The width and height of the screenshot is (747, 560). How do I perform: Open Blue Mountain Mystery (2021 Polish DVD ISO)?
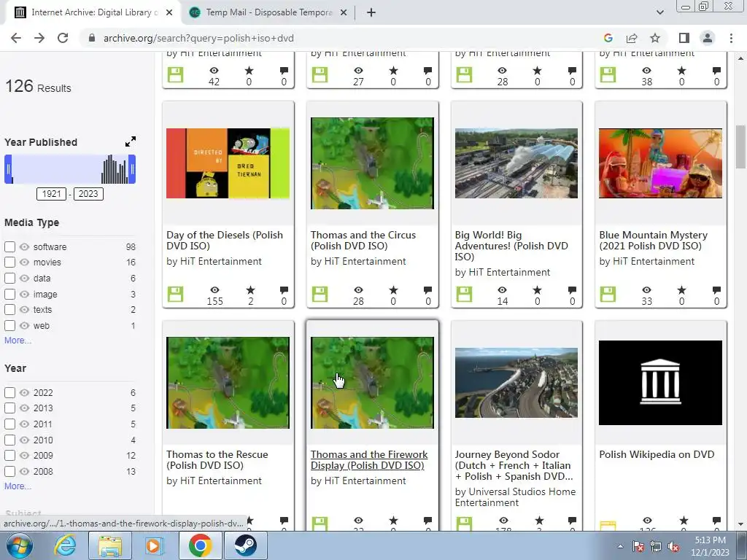pos(653,241)
